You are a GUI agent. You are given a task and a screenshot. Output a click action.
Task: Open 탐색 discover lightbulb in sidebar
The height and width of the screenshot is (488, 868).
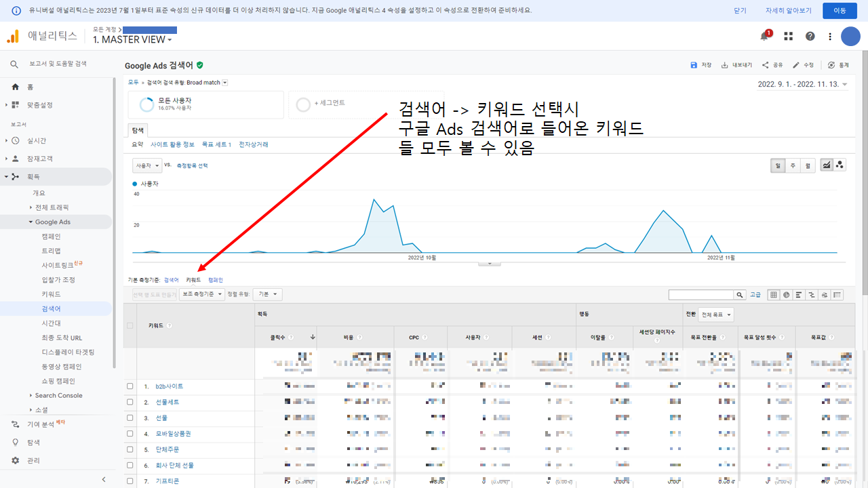(x=16, y=442)
